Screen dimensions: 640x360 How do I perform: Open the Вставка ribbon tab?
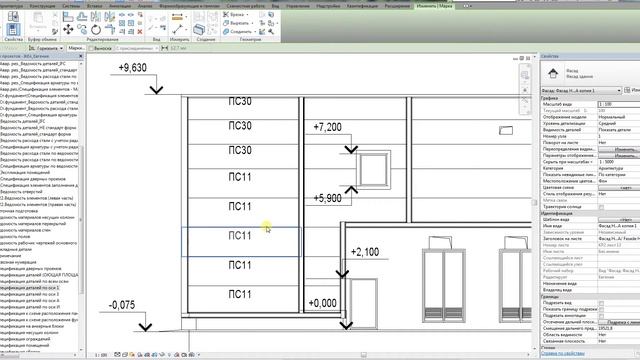pyautogui.click(x=94, y=6)
